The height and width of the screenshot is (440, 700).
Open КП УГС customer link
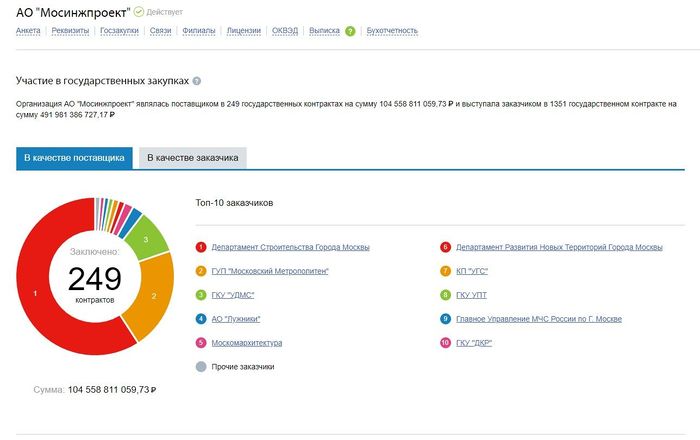(x=472, y=271)
